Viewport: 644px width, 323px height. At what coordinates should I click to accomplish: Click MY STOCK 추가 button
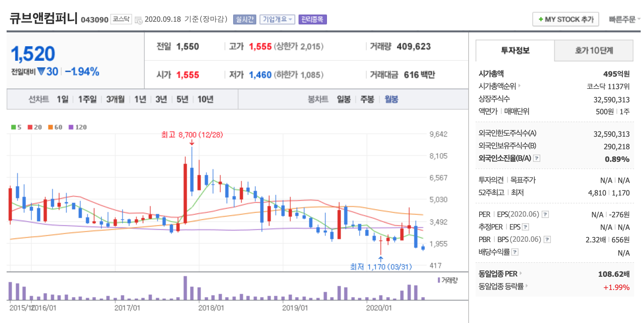(x=566, y=19)
